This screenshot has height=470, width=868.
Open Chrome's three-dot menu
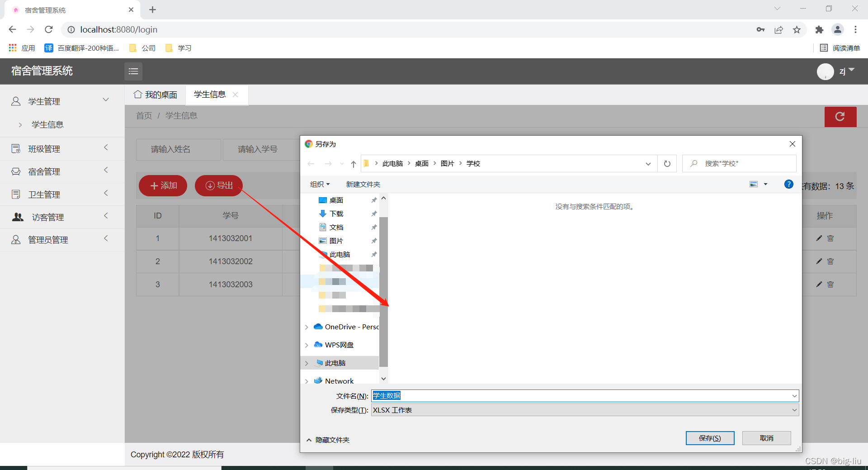click(x=855, y=29)
